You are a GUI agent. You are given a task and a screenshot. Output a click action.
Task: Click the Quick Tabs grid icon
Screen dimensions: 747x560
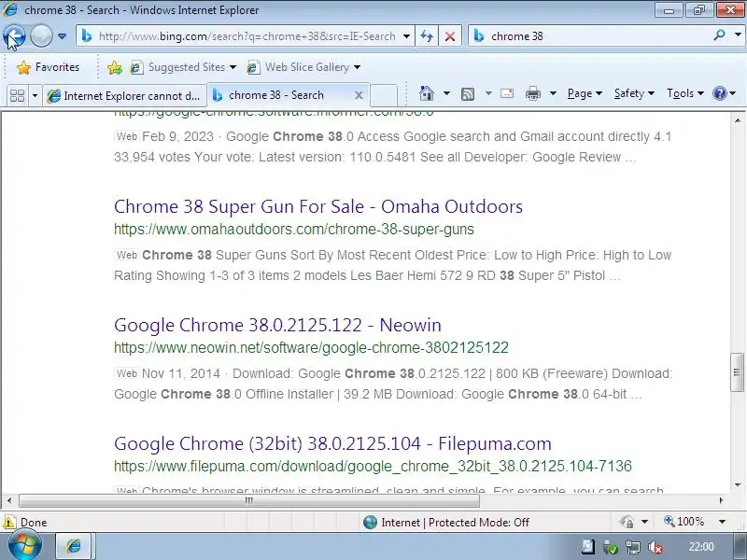[x=17, y=96]
